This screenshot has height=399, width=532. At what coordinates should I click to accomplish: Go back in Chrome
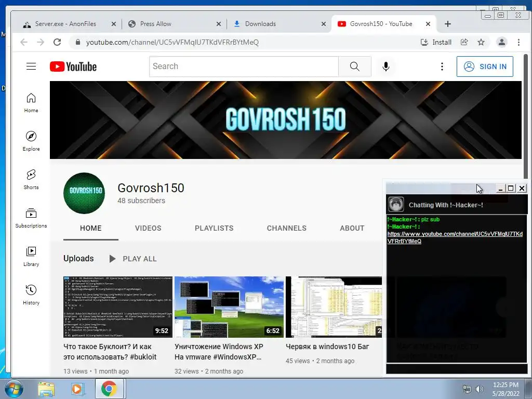pos(24,42)
